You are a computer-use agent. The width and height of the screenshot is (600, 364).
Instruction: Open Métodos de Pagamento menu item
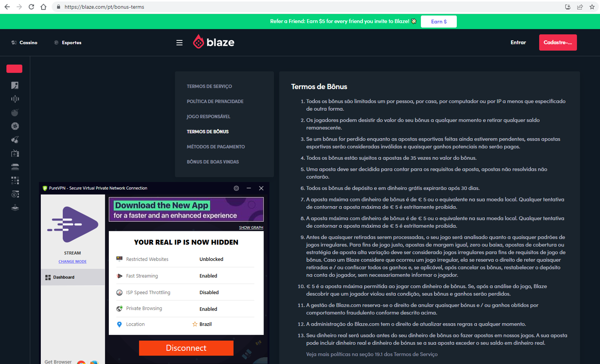coord(216,147)
